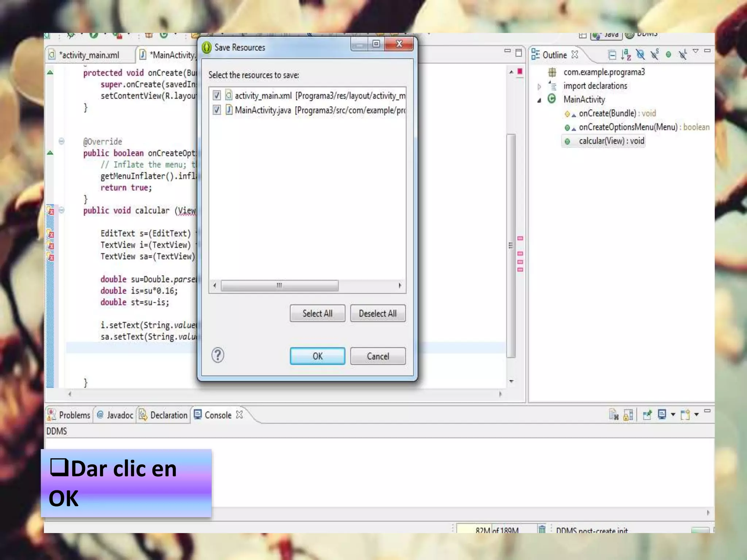Open the activity_main.xml editor tab
Screen dimensions: 747x560
pos(89,55)
